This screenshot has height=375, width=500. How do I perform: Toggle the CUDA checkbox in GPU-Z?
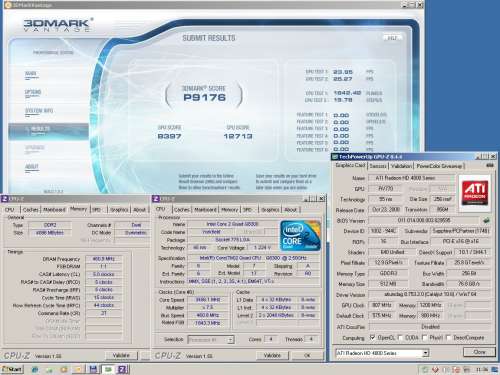[x=400, y=338]
